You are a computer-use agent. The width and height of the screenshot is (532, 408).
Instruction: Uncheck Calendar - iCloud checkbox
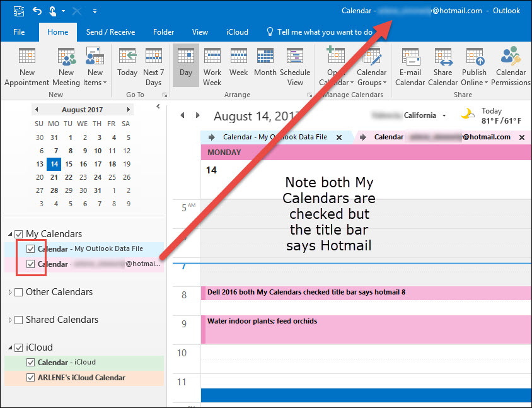tap(30, 363)
